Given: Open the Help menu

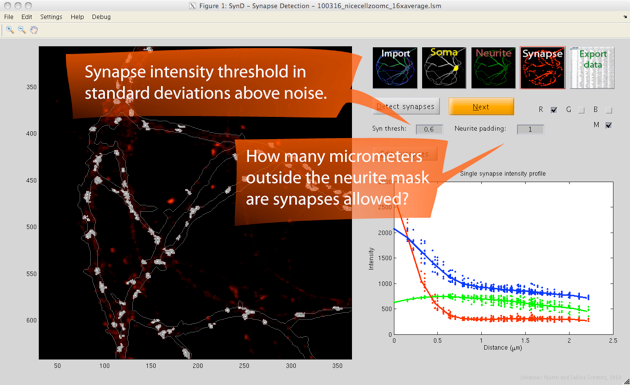Looking at the screenshot, I should tap(77, 17).
